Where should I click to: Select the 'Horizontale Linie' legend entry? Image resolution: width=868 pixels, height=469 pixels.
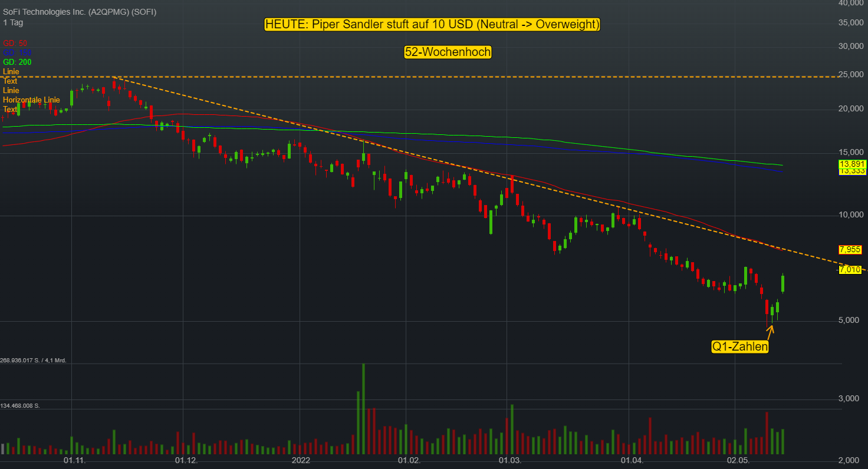[31, 100]
